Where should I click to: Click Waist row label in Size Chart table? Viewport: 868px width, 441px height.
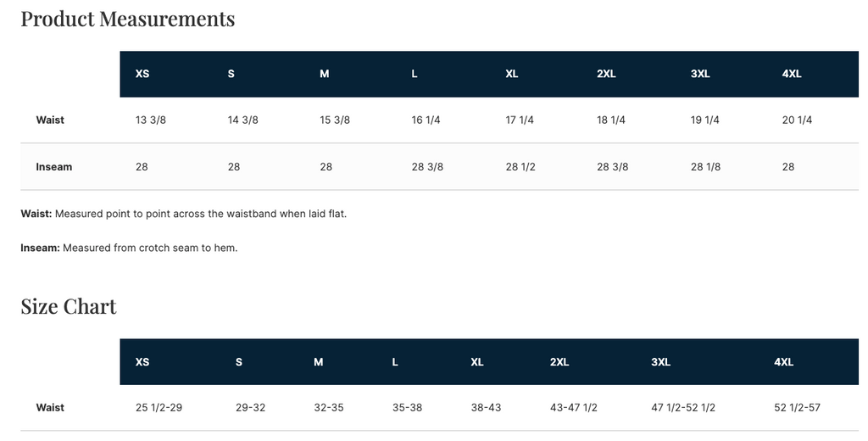(x=50, y=408)
